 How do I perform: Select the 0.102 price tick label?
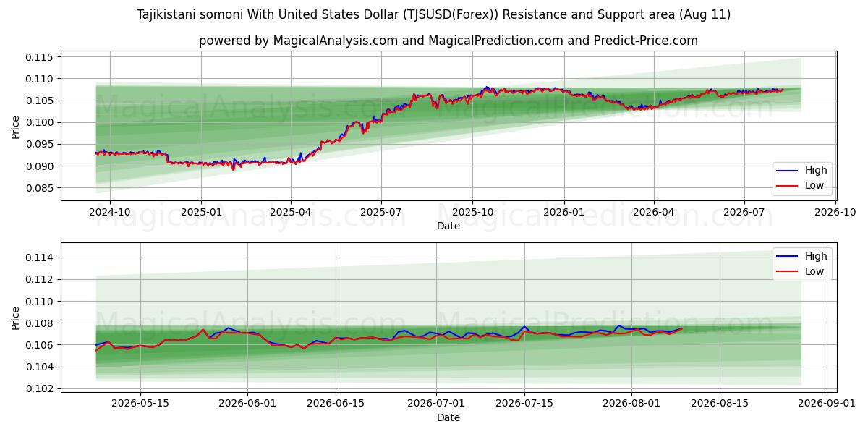click(x=41, y=388)
